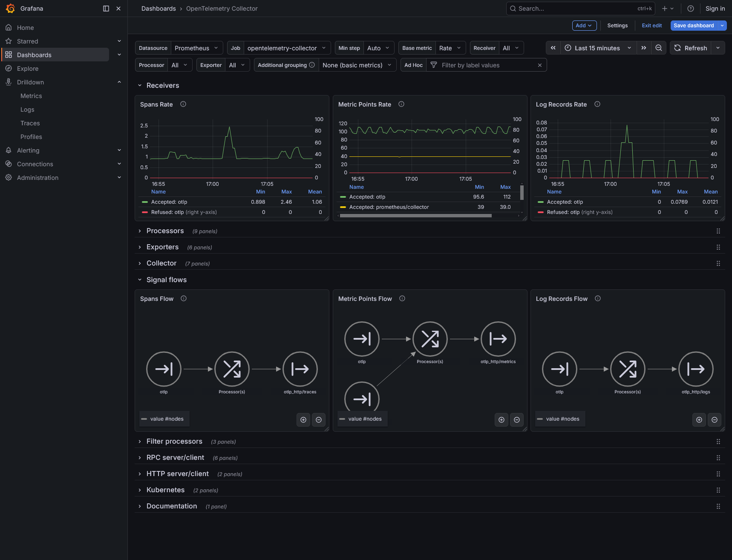Toggle value #nodes legend in Metric Points Flow
Image resolution: width=732 pixels, height=560 pixels.
[365, 419]
